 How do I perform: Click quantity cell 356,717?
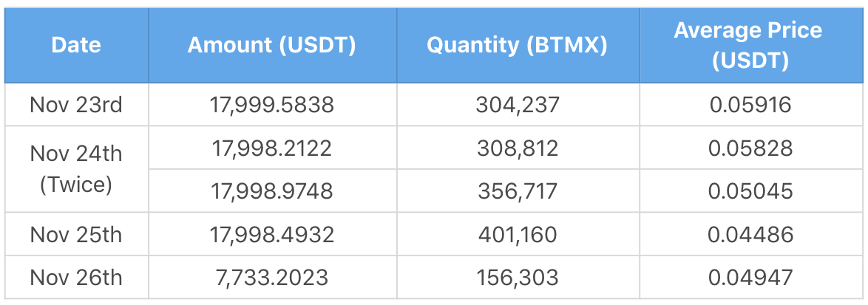[518, 191]
